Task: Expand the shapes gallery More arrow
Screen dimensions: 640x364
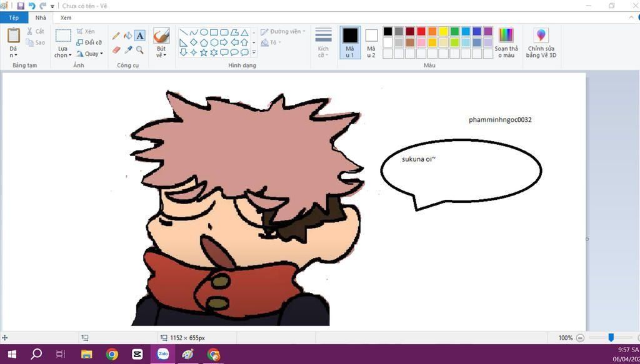Action: 254,52
